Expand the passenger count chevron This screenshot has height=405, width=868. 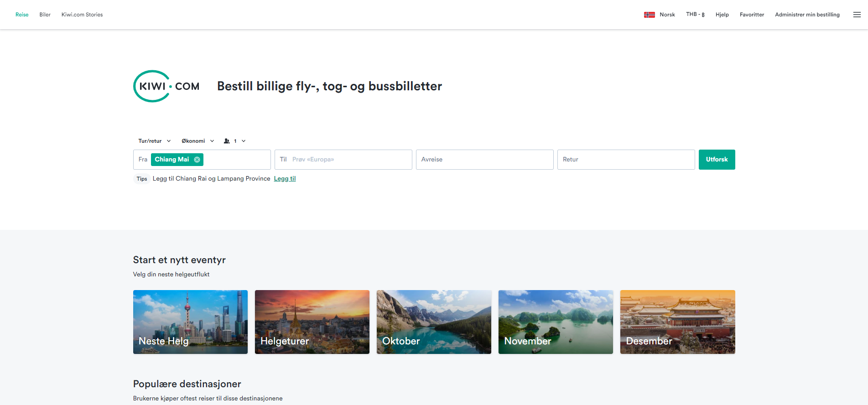[244, 141]
